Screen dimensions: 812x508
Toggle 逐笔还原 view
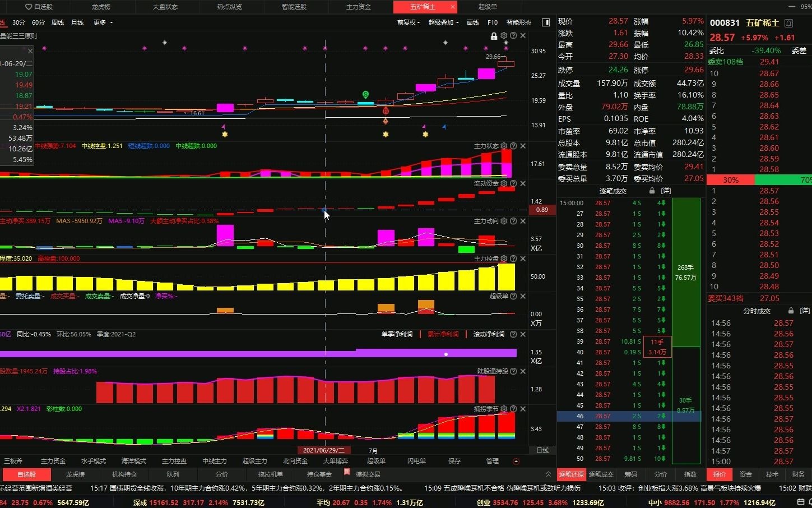point(571,474)
